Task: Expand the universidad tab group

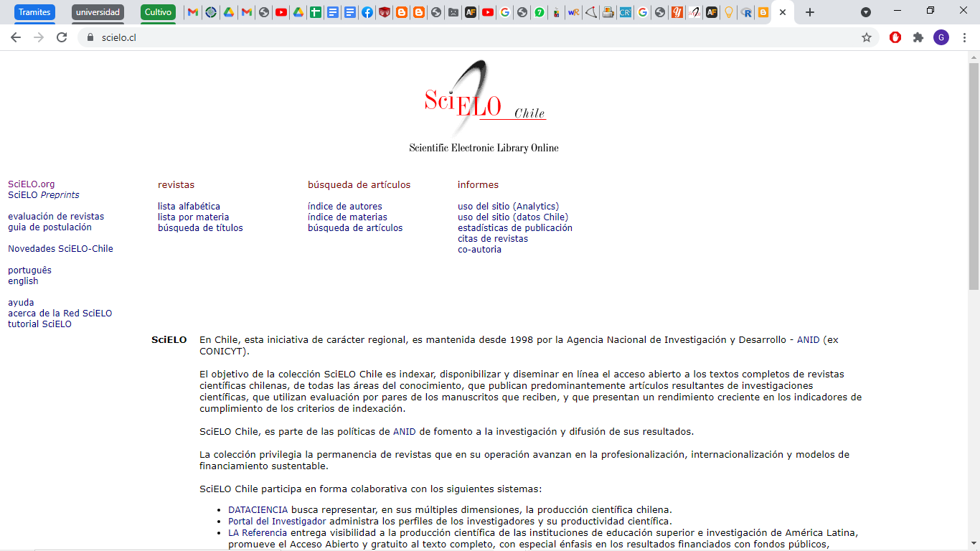Action: [98, 12]
